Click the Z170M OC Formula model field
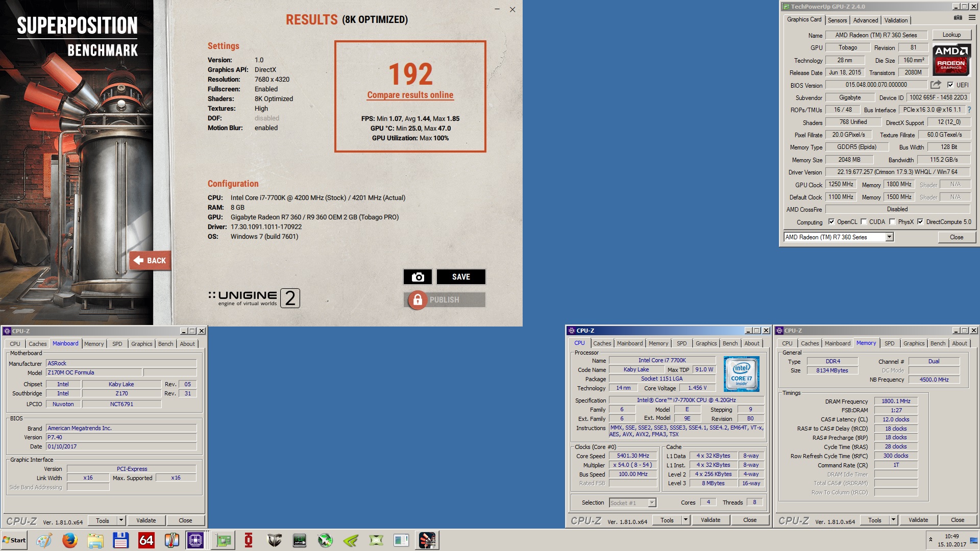980x551 pixels. 94,372
